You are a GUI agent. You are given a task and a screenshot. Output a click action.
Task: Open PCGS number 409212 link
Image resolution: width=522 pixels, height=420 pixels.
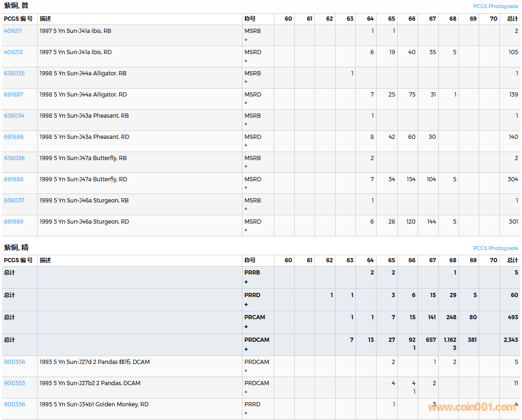pos(13,52)
